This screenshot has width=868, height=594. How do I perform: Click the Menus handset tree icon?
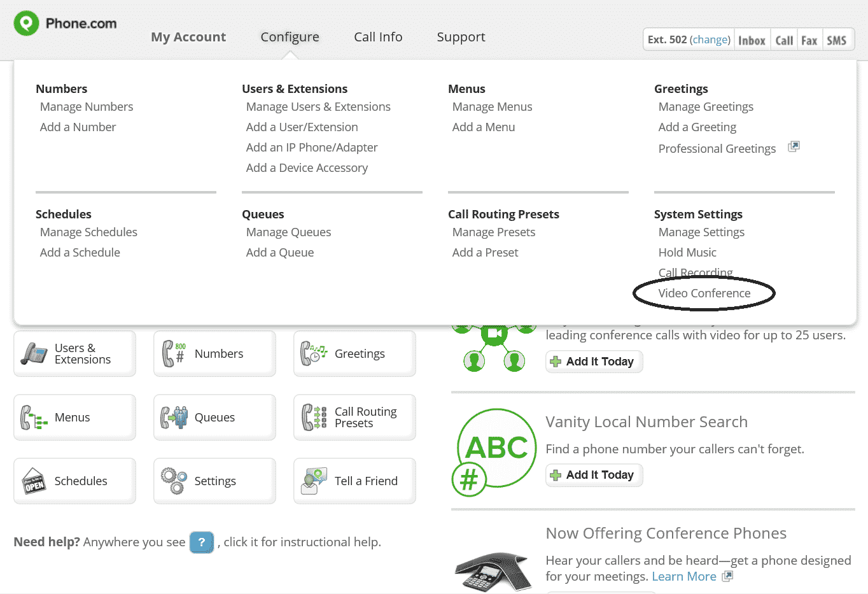tap(34, 418)
